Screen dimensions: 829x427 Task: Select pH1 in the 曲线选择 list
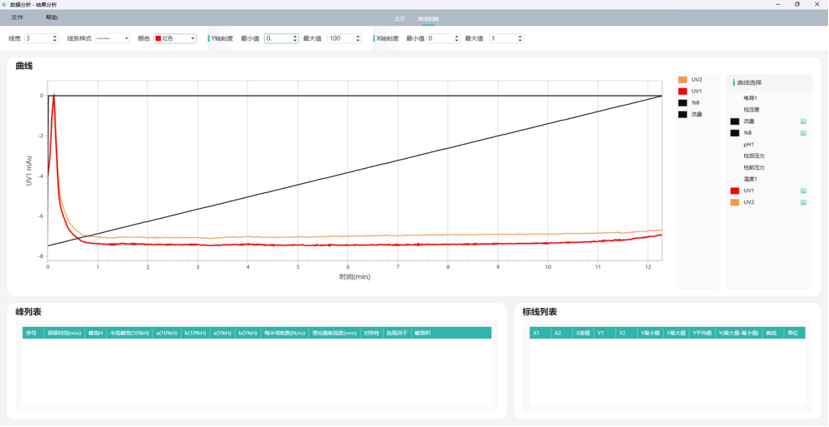pos(749,144)
